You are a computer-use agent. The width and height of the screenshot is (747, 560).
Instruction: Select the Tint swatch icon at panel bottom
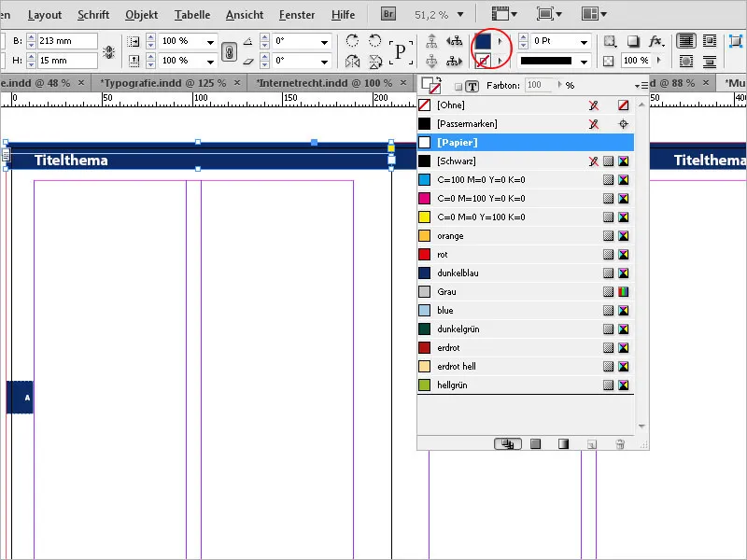coord(535,444)
